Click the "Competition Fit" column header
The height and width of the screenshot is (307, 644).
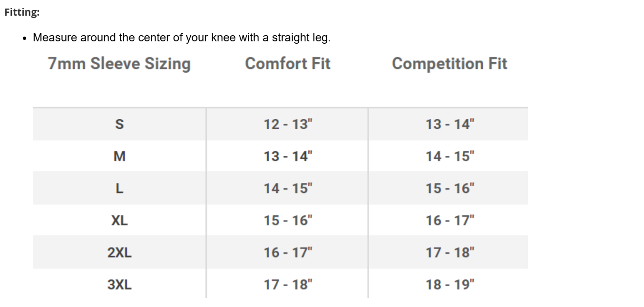click(x=449, y=64)
